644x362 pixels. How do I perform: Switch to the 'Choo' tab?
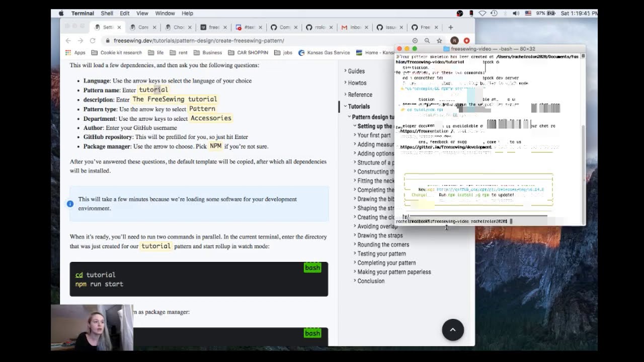(178, 27)
